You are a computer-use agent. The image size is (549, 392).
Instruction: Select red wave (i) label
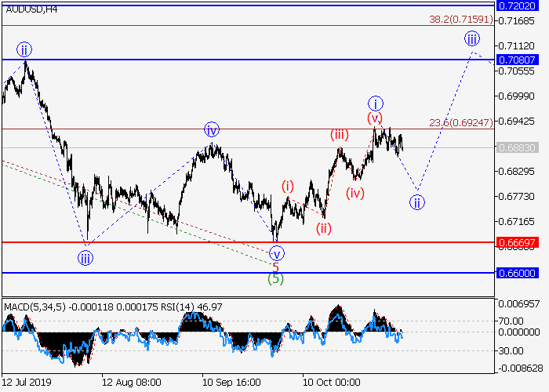(288, 186)
